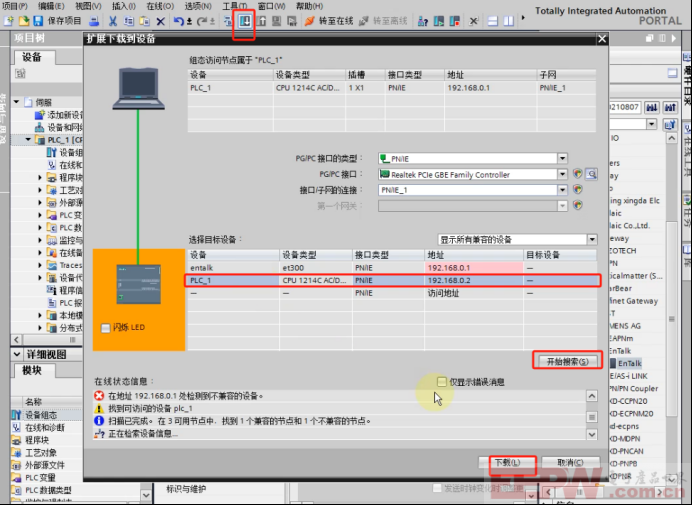Open the 在线(O) menu

coord(160,6)
